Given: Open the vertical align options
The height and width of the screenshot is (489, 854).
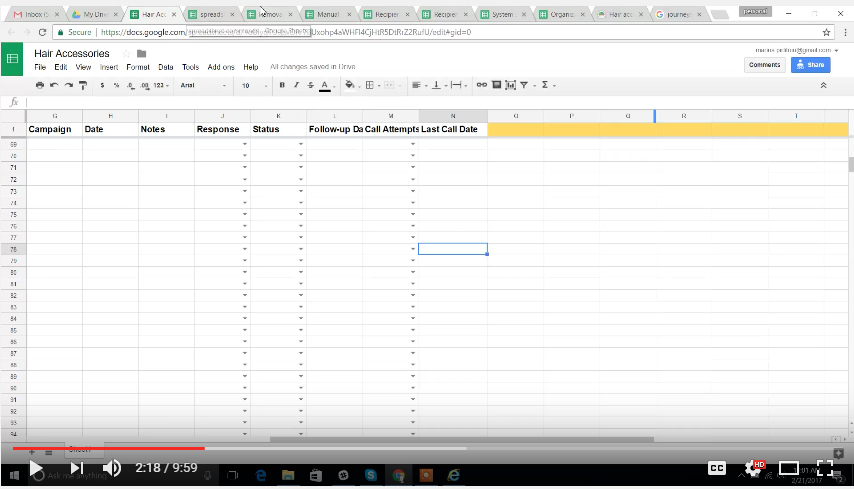Looking at the screenshot, I should [436, 85].
